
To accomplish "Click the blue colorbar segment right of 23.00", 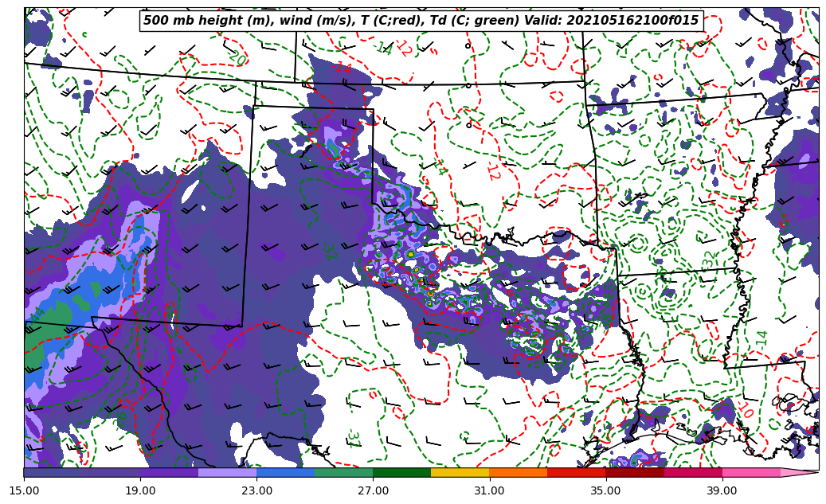I will point(286,472).
